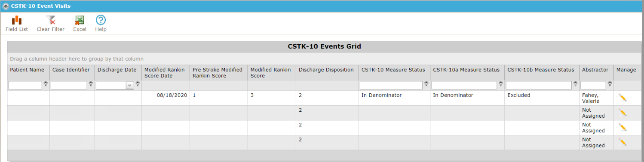Click the CSTK-10b Measure Status filter input
The width and height of the screenshot is (644, 162).
coord(539,86)
